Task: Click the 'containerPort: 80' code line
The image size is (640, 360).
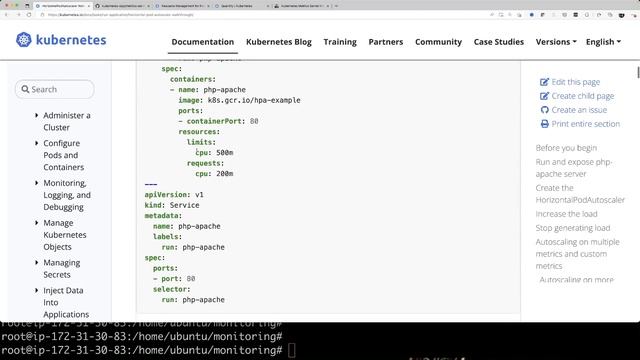Action: coord(218,121)
